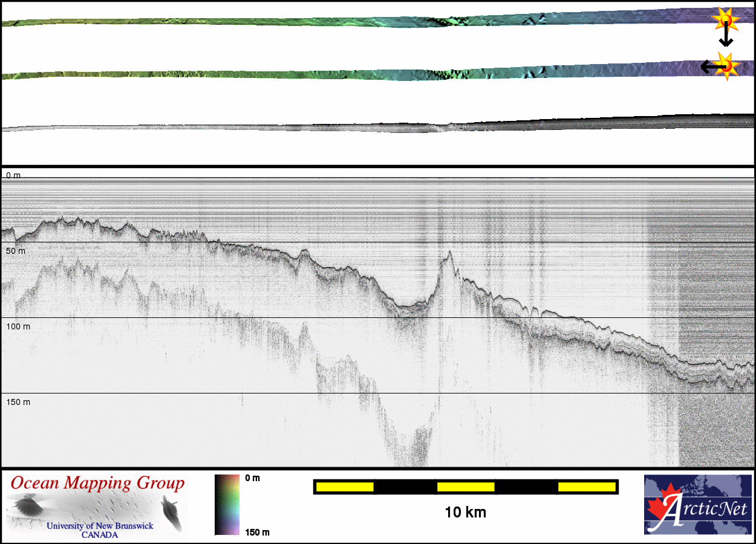The image size is (756, 544).
Task: Click the black downward arrow below top starburst
Action: point(726,39)
